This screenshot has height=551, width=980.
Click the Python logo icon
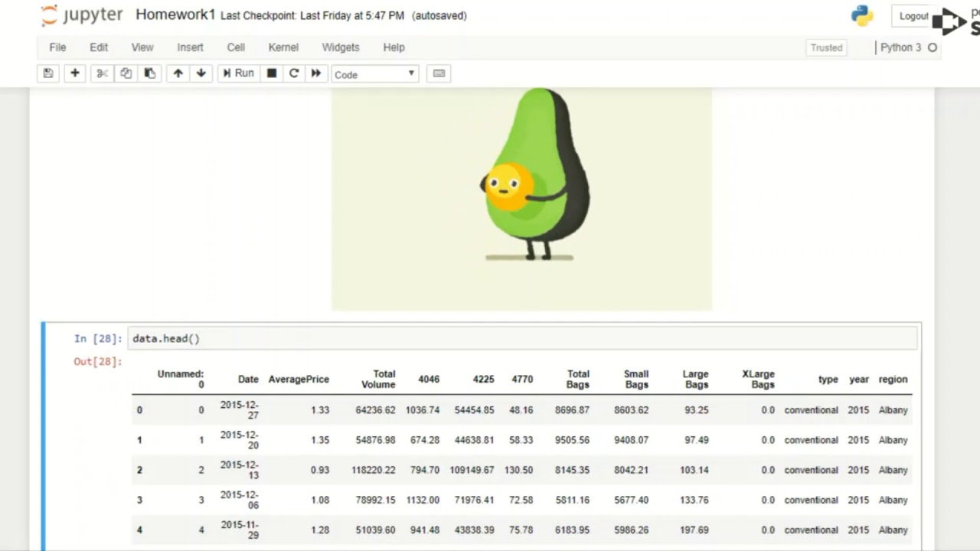click(862, 16)
